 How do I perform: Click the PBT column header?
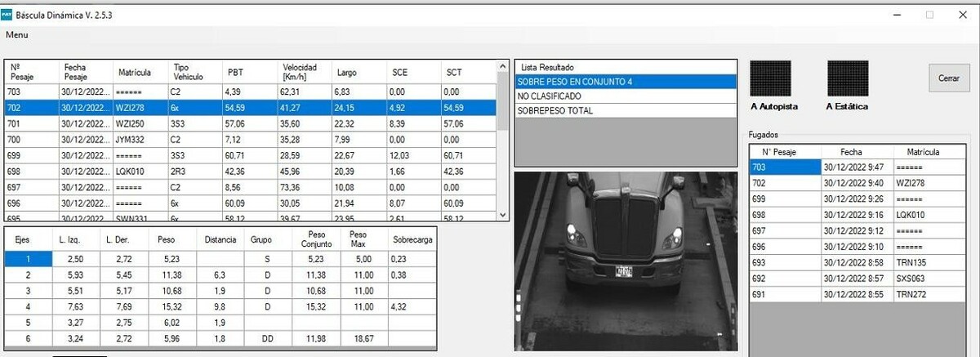click(249, 72)
